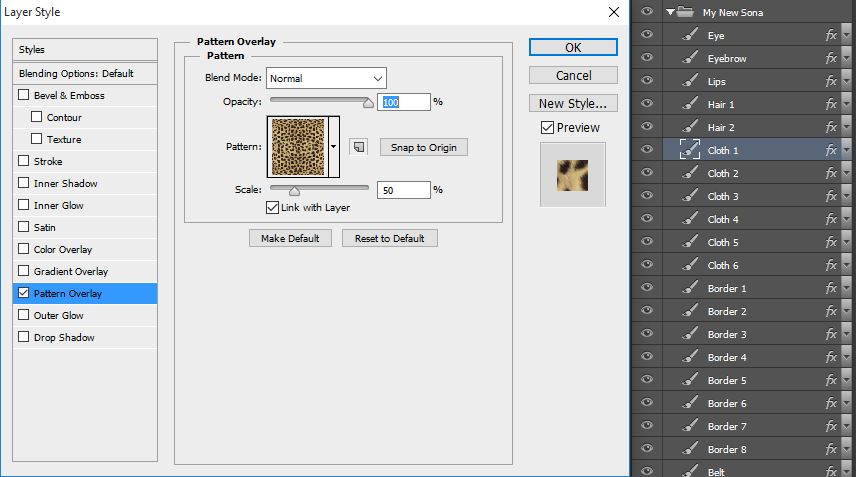Click the Opacity slider track
856x477 pixels.
coord(320,101)
